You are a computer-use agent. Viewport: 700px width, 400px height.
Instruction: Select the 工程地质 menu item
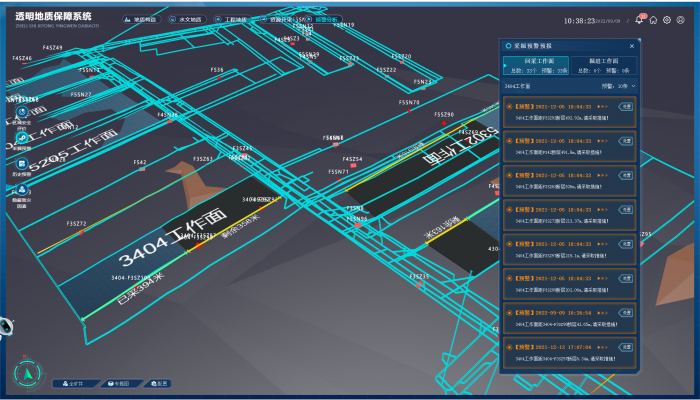click(231, 19)
